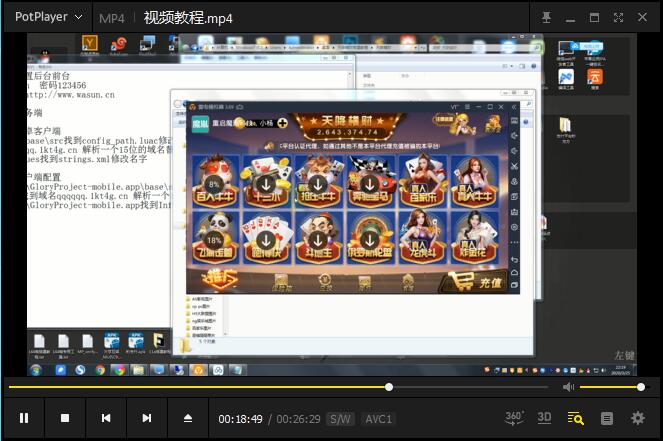Screen dimensions: 663x441
Task: Toggle 3D video mode
Action: coord(544,418)
